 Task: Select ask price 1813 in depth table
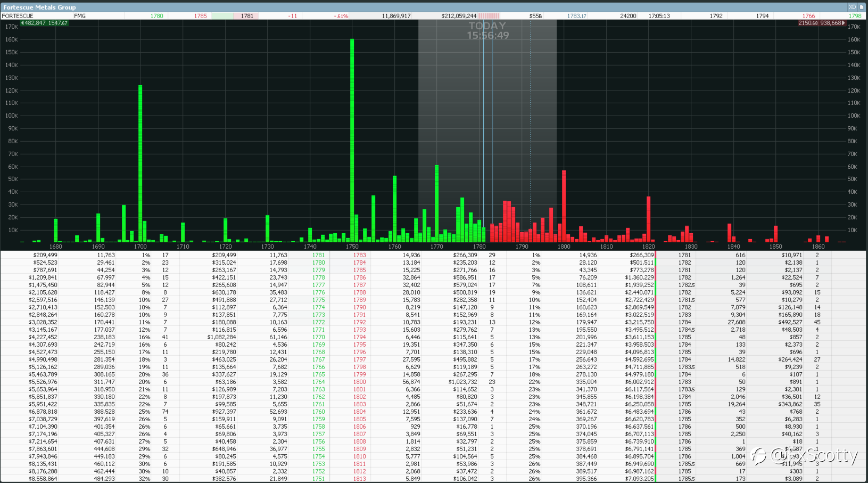point(360,479)
